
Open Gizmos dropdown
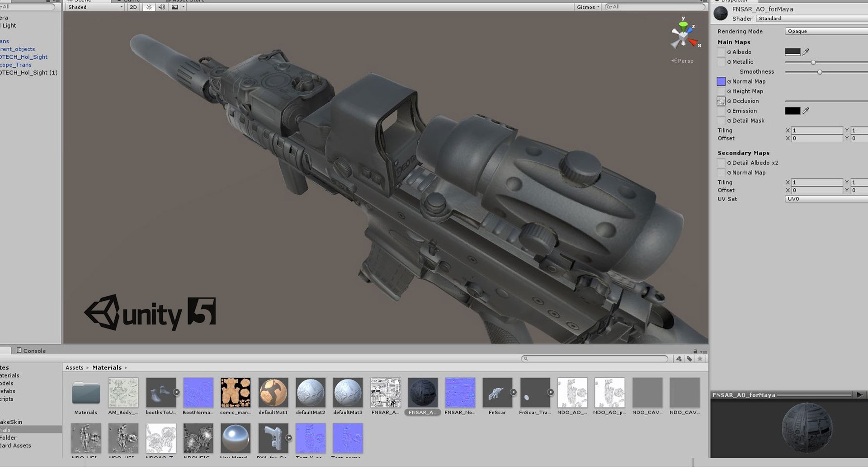pyautogui.click(x=588, y=7)
